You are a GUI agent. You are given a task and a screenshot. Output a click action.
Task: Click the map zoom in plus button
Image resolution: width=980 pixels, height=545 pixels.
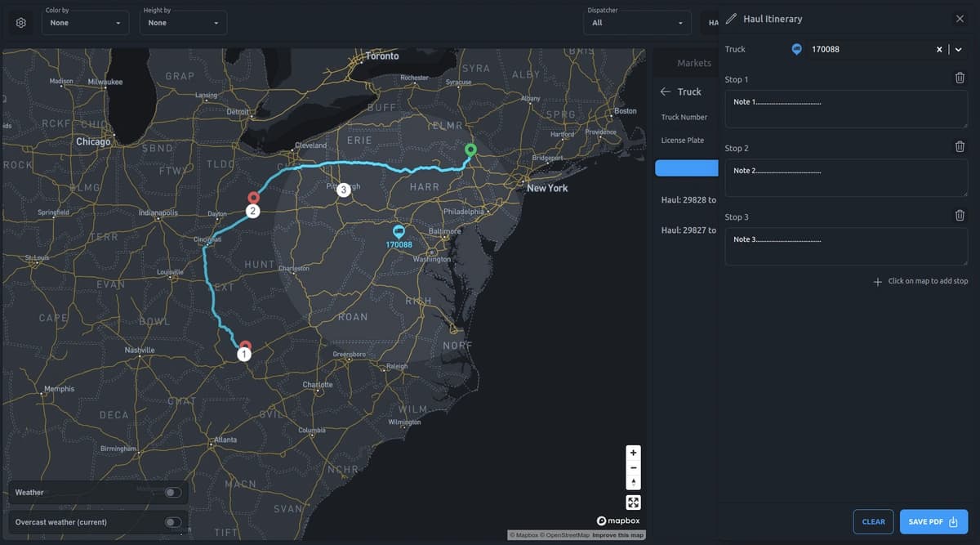pyautogui.click(x=634, y=453)
